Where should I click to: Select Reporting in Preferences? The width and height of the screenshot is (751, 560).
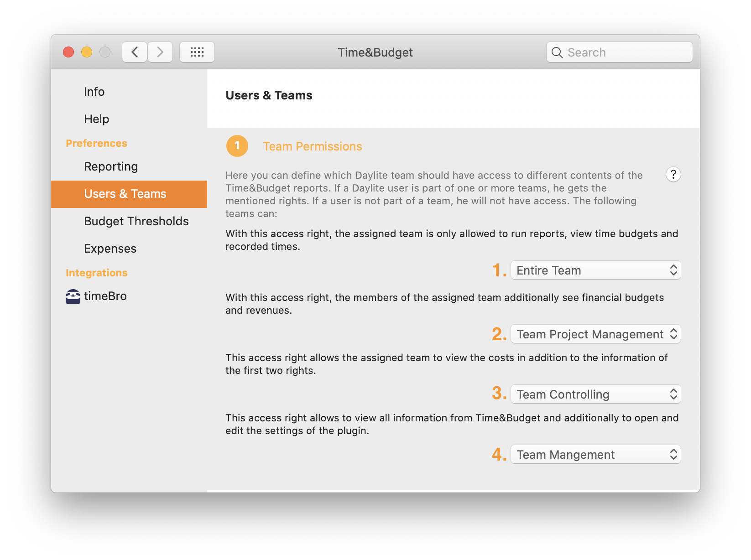click(129, 166)
